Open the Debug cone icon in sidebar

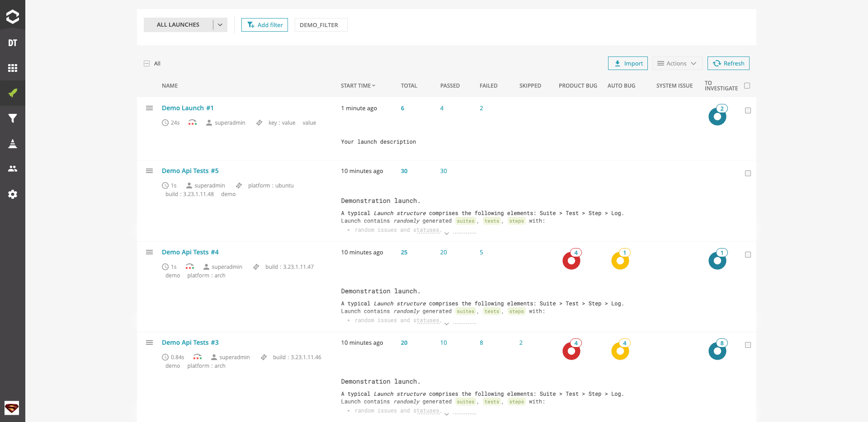coord(13,144)
